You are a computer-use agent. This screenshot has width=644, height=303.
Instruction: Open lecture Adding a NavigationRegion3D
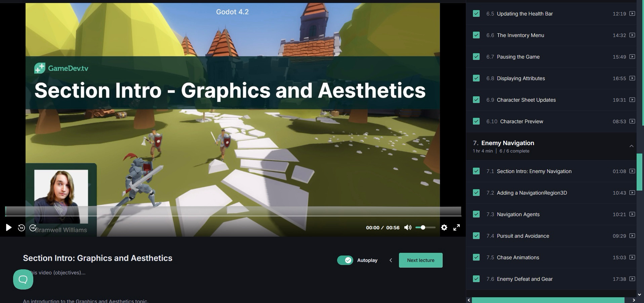pyautogui.click(x=532, y=193)
